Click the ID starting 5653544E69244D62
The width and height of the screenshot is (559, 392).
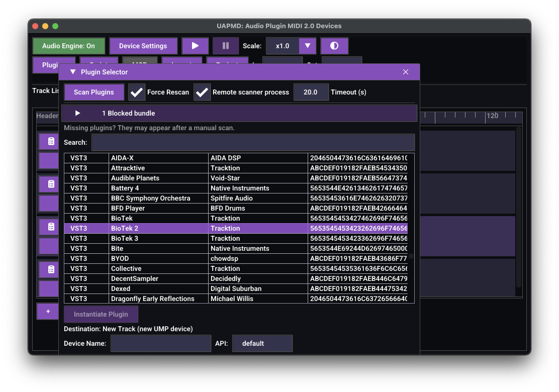[x=358, y=248]
